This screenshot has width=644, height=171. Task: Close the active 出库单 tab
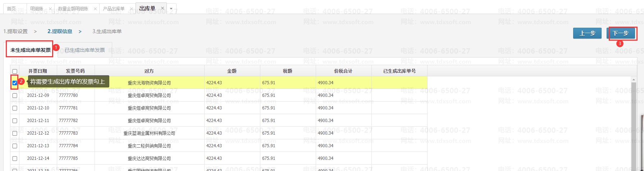tap(163, 8)
